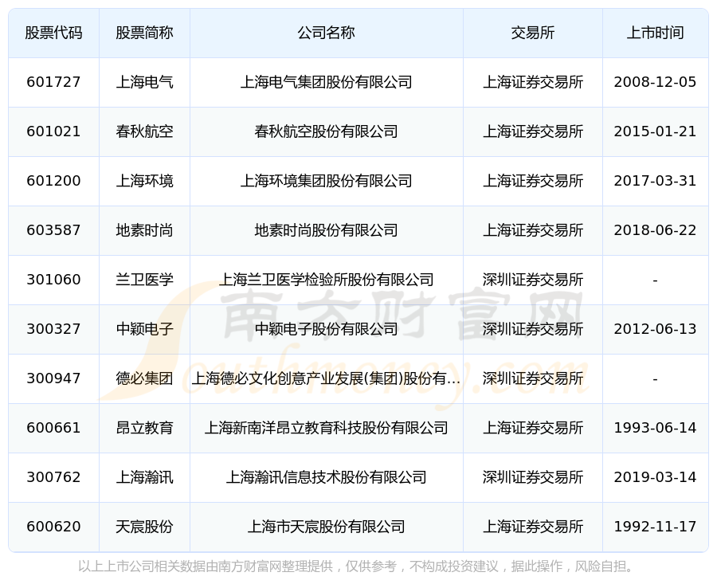Select stock code 301060
Image resolution: width=717 pixels, height=588 pixels.
click(53, 280)
